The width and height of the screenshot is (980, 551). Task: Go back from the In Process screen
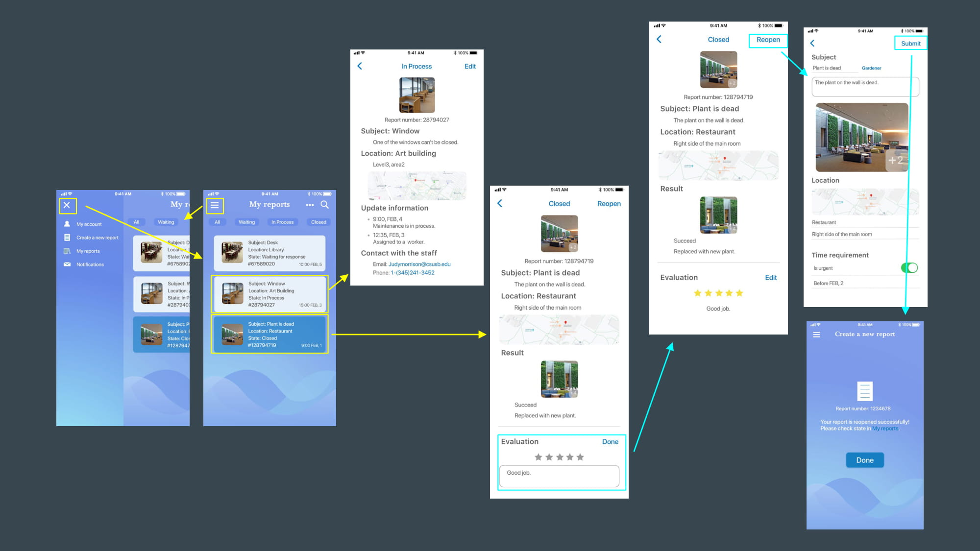pyautogui.click(x=360, y=66)
